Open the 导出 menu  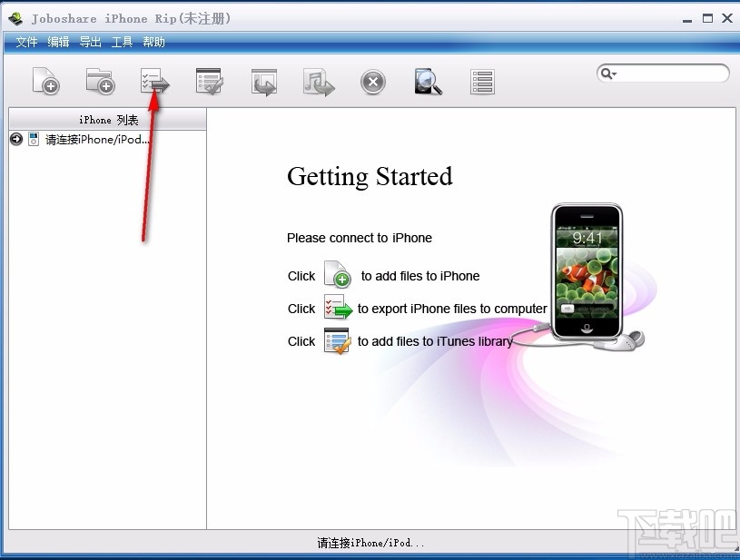90,41
